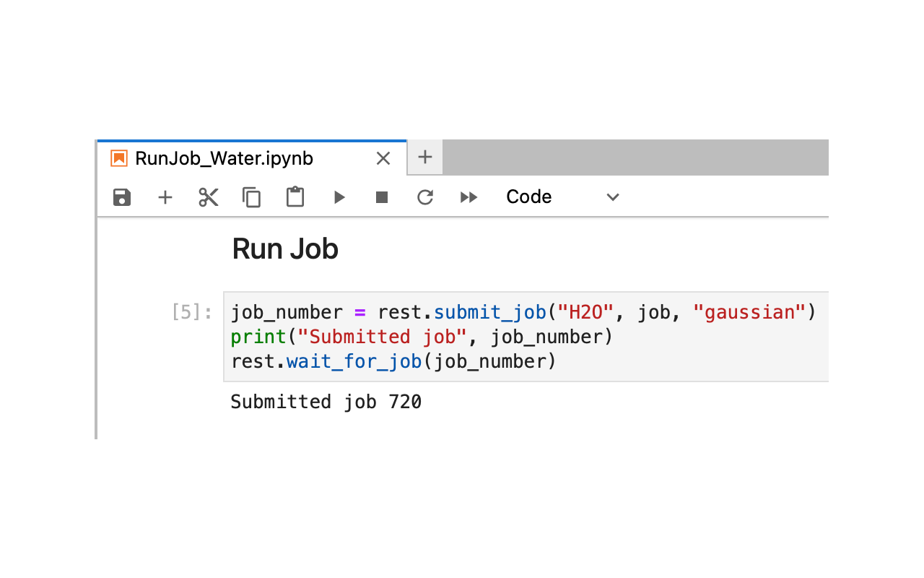Screen dimensions: 924x578
Task: Select the submit_job function call
Action: click(489, 312)
